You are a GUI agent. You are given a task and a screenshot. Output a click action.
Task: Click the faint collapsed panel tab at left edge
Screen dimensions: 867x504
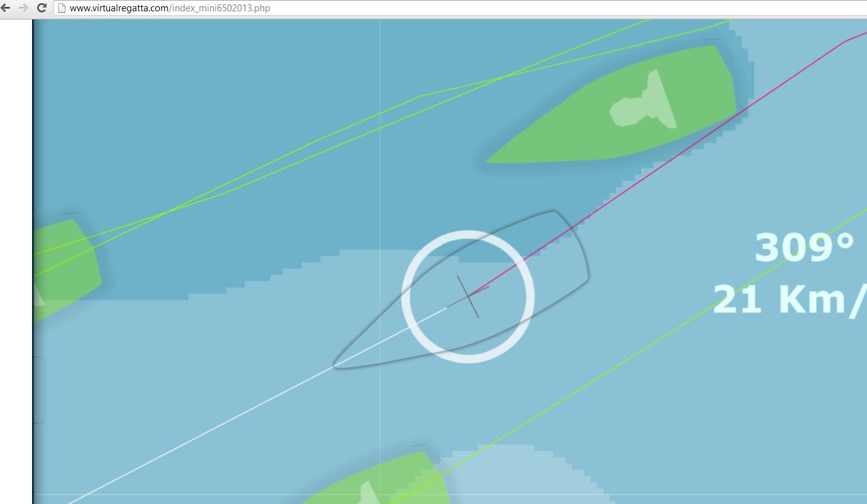[x=38, y=390]
